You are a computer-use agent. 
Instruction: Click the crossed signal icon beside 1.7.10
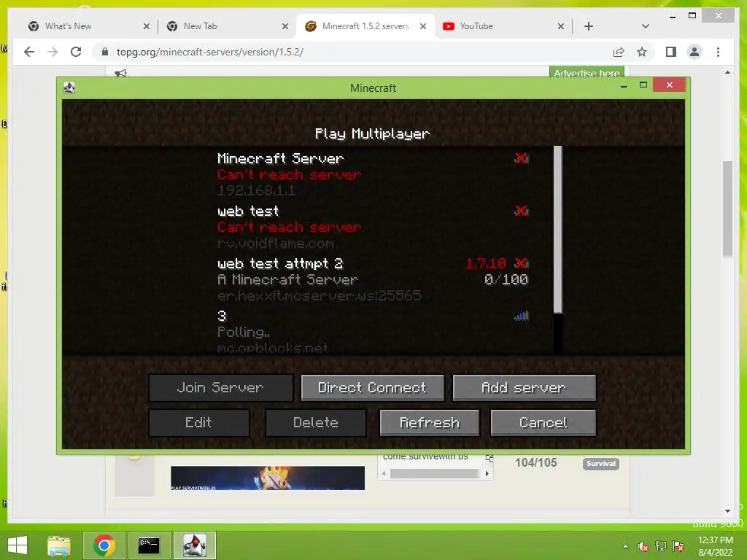coord(521,262)
